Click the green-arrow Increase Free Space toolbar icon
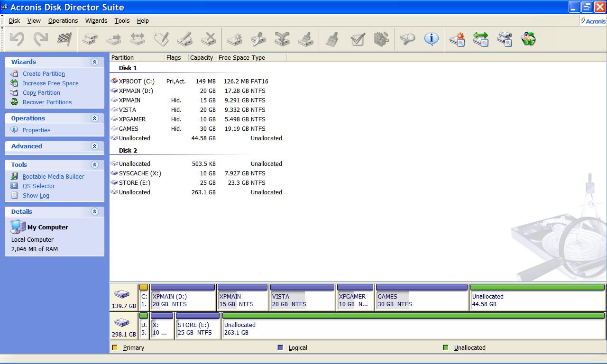The image size is (607, 364). coord(480,39)
